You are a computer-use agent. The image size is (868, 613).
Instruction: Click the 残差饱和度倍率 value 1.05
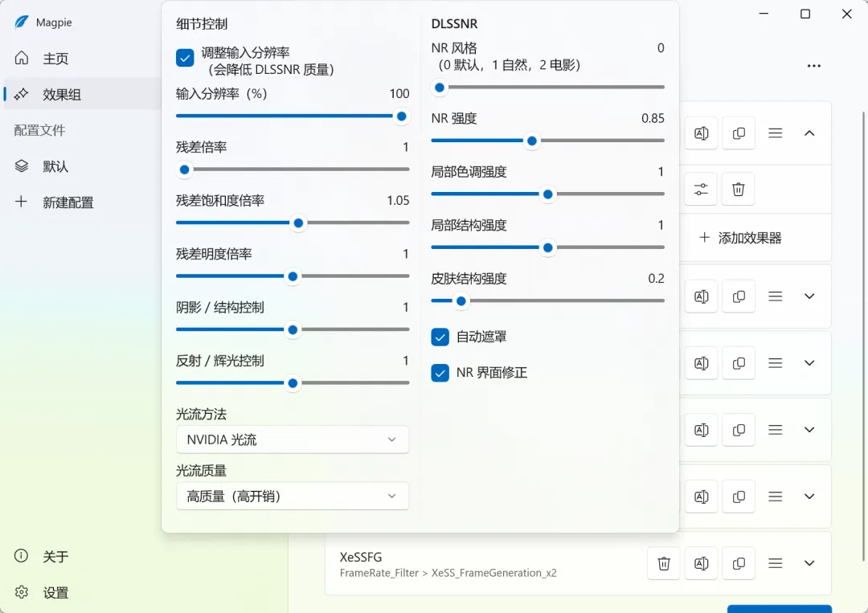pyautogui.click(x=398, y=200)
